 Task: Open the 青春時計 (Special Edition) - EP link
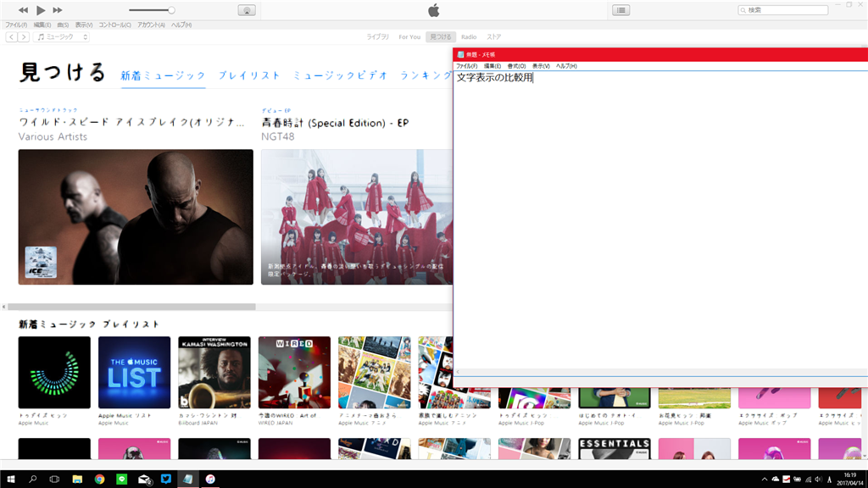335,123
